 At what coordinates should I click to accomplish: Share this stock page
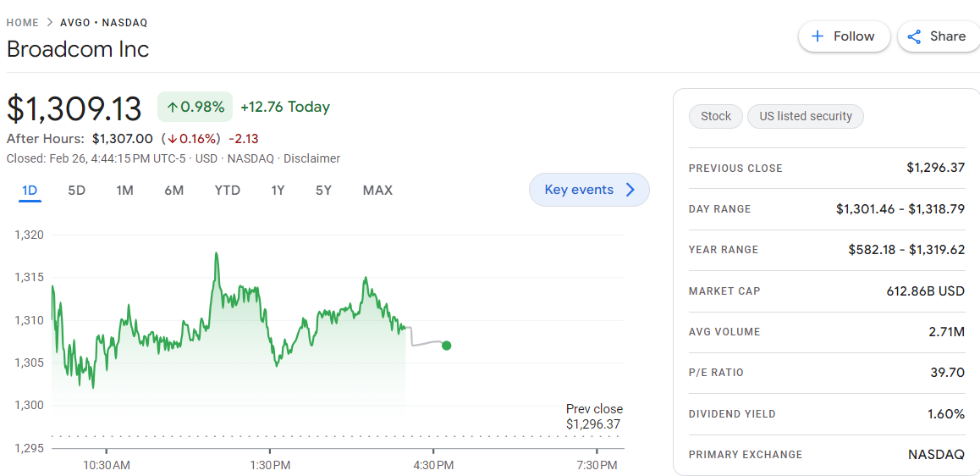pyautogui.click(x=939, y=36)
